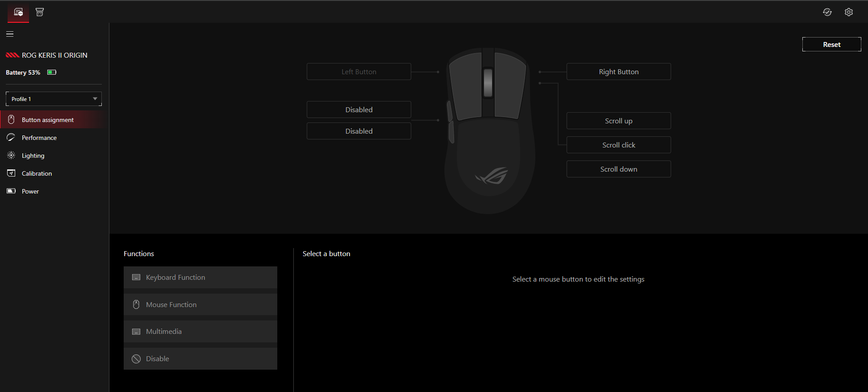Screen dimensions: 868x392
Task: Click the mouse icon in Mouse Function row
Action: [136, 304]
